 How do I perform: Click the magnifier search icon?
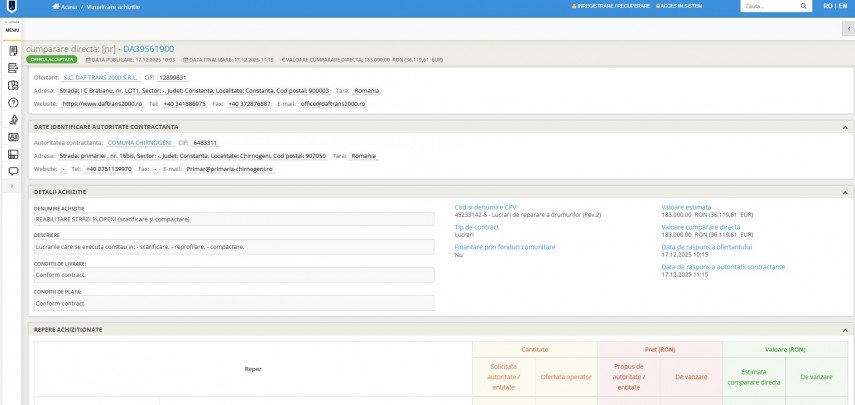point(801,6)
